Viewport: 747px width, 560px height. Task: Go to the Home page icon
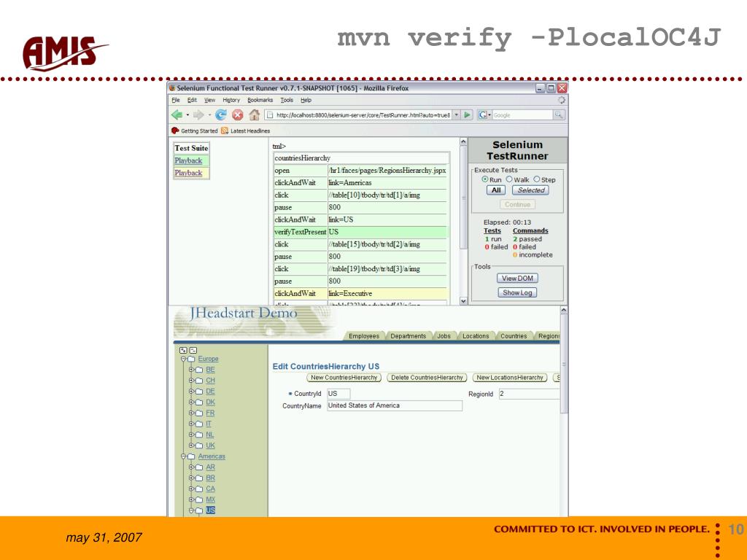[255, 114]
